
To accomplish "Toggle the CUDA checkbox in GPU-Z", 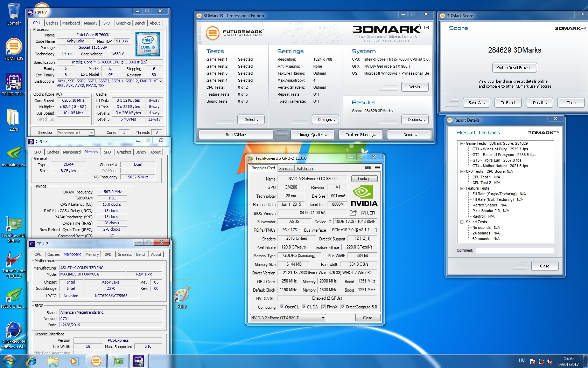I will point(304,307).
